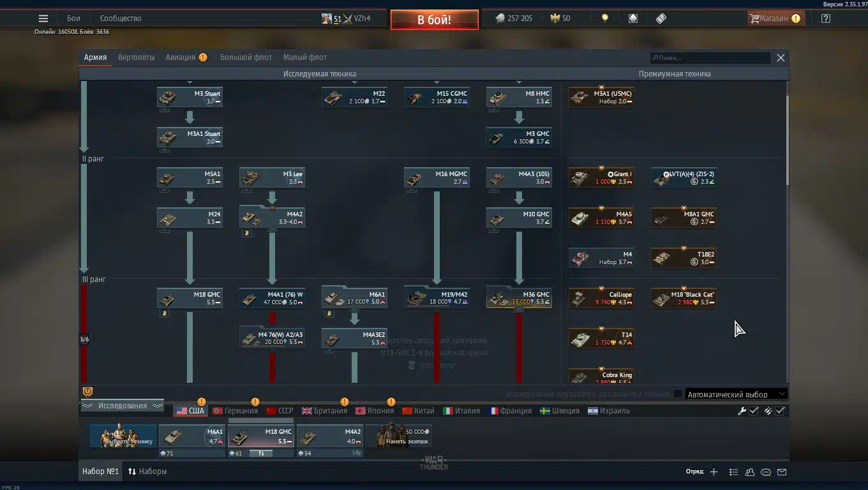Expand the M4A2 3.3-4.0 vehicle group
Viewport: 868px width, 490px height.
click(x=272, y=218)
